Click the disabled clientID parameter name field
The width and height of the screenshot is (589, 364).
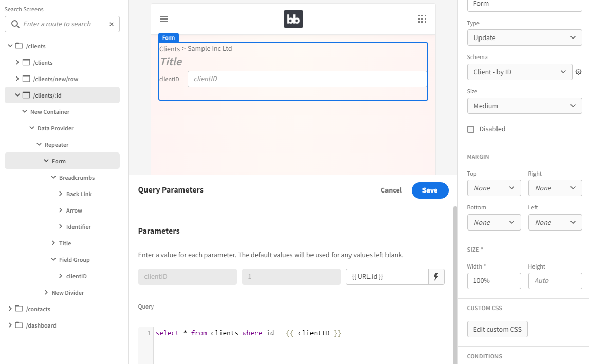188,277
